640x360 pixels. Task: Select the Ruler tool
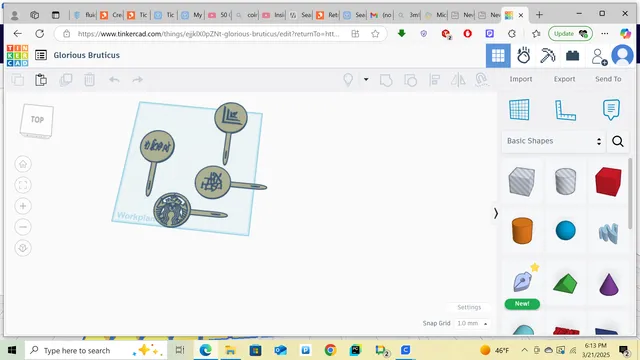565,110
